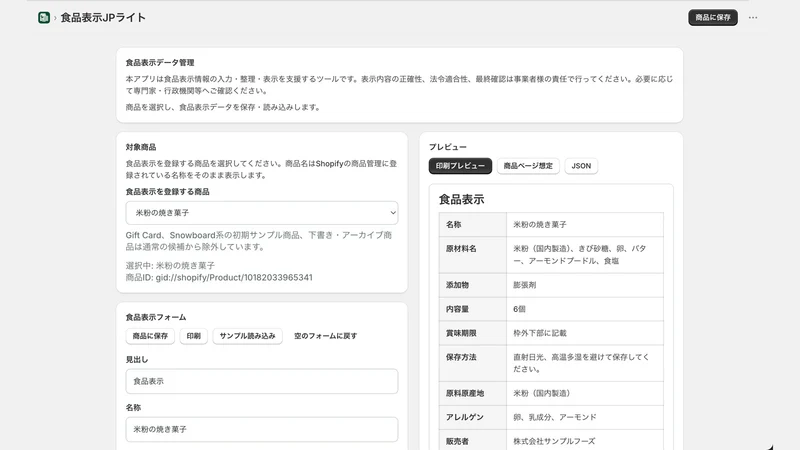This screenshot has height=450, width=800.
Task: Click the 枠外下部に記載 cell
Action: click(x=585, y=333)
